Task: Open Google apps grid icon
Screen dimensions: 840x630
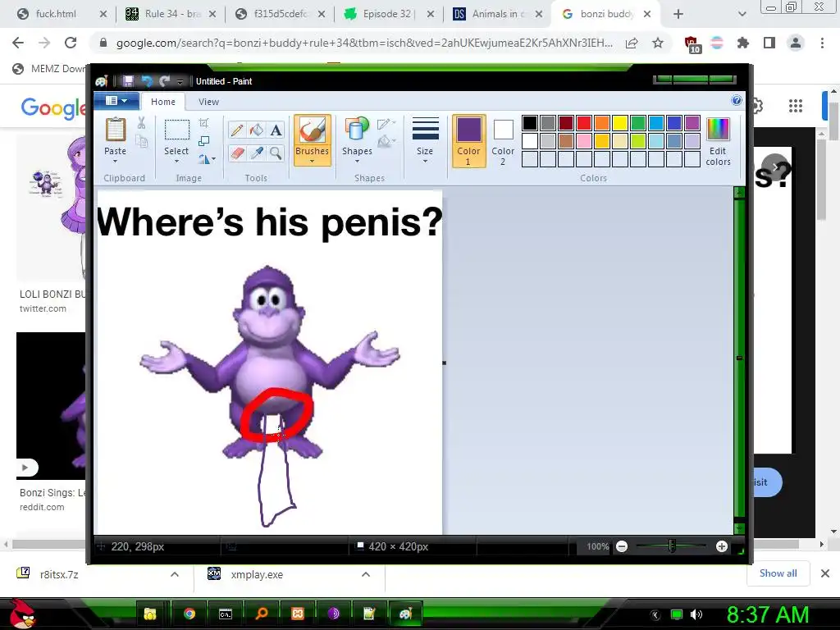Action: (796, 106)
